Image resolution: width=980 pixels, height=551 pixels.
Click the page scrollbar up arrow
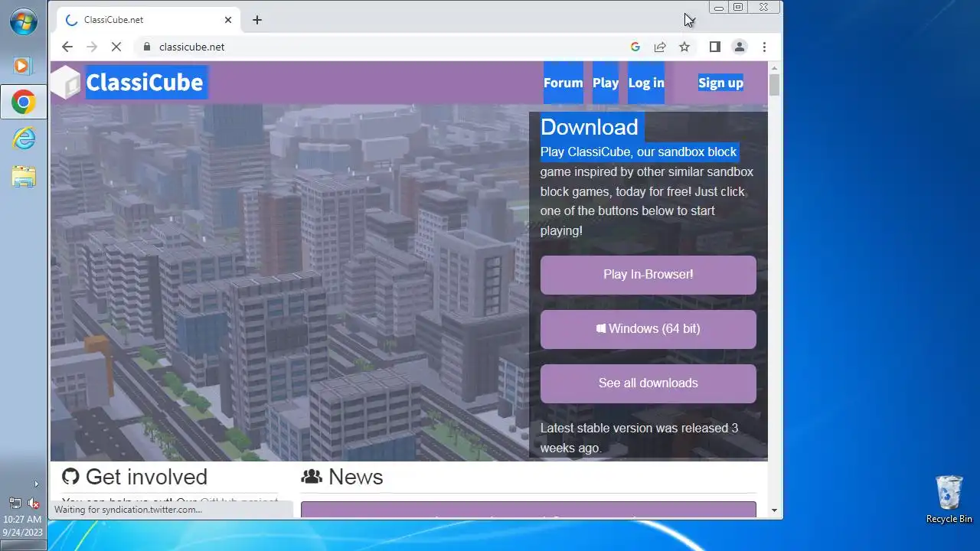774,67
